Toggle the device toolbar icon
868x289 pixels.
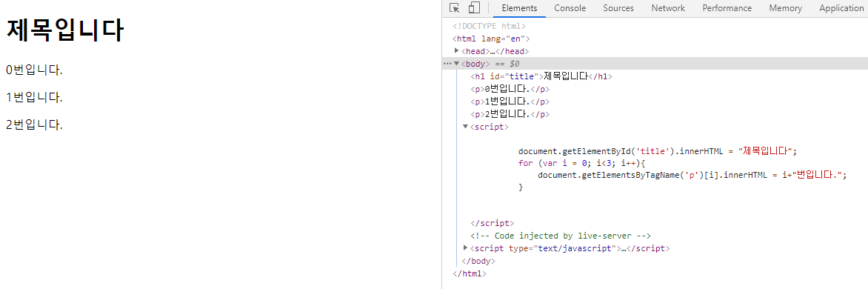coord(474,7)
